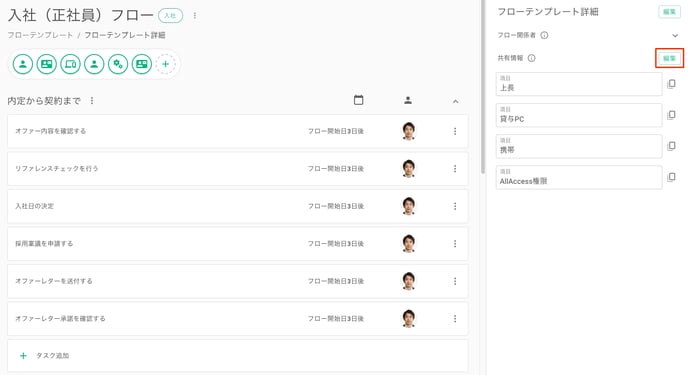
Task: Copy the AllAccess権限 shared item
Action: point(671,177)
